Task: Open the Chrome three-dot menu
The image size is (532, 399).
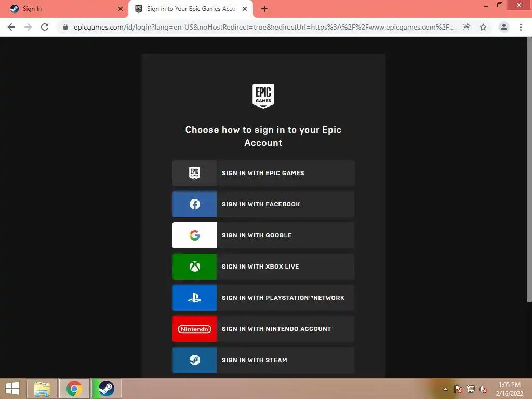Action: pos(521,27)
